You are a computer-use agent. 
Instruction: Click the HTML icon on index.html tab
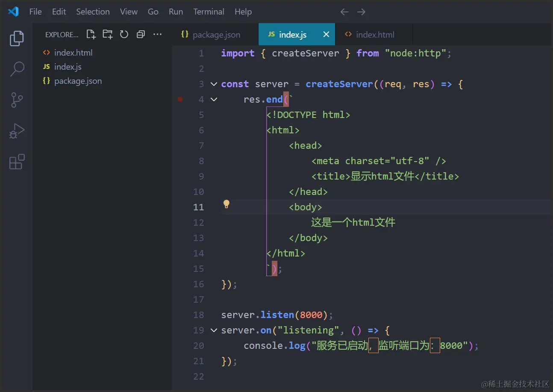pyautogui.click(x=348, y=34)
